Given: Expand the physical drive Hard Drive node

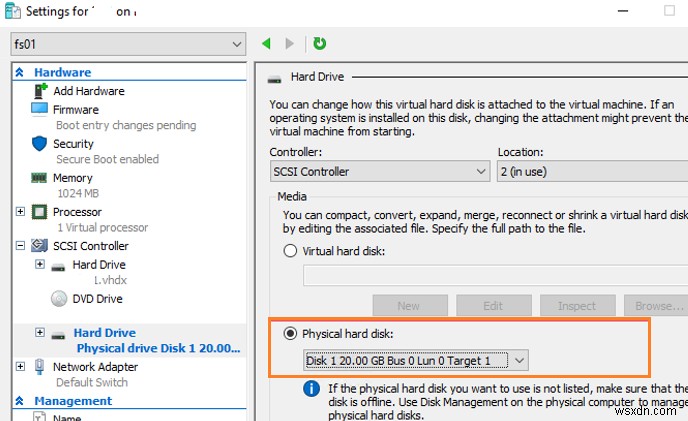Looking at the screenshot, I should [x=39, y=332].
